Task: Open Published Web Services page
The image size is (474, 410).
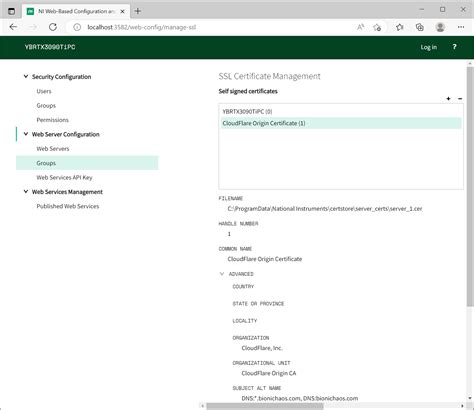Action: coord(68,206)
